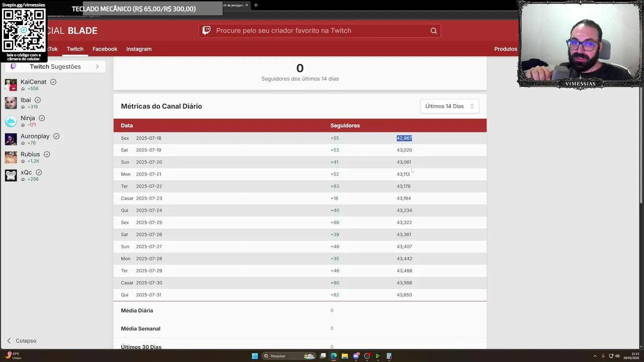Show hidden system tray icons
The image size is (644, 362).
pos(595,356)
